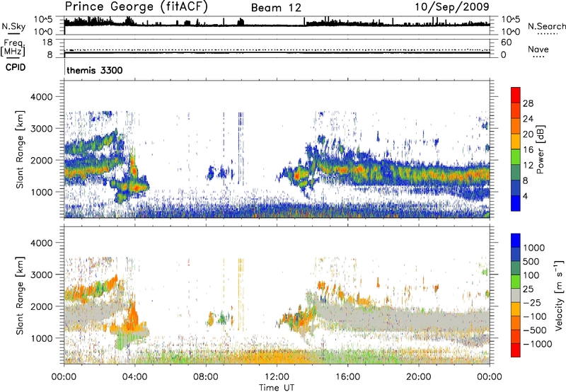Viewport: 566px width, 392px height.
Task: Click the "Velocity [m s⁻¹]" colorbar label
Action: click(x=559, y=295)
